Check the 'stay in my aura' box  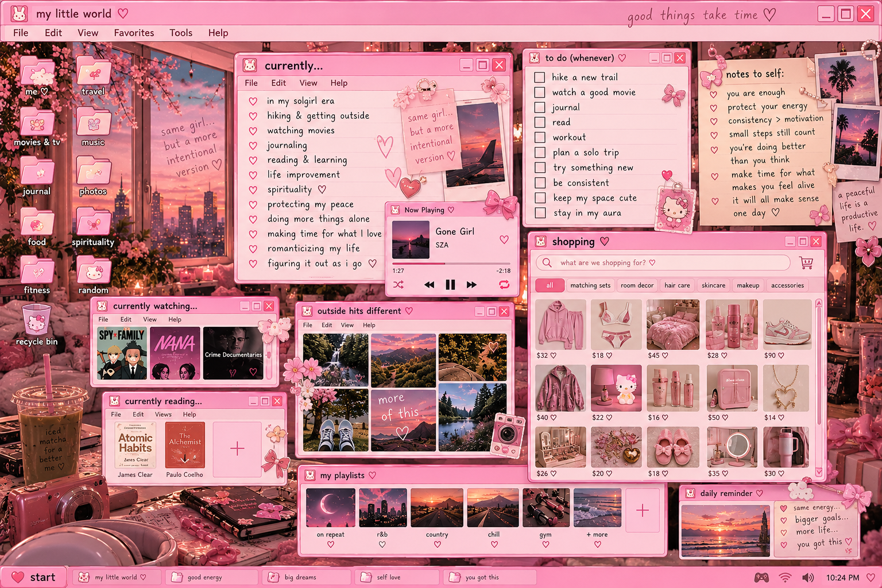coord(540,213)
